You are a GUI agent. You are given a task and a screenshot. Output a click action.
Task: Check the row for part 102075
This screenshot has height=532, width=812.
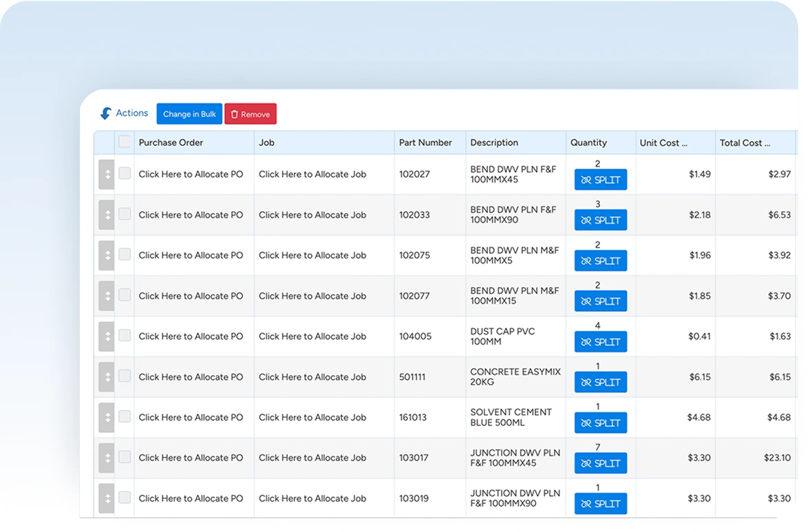click(125, 255)
